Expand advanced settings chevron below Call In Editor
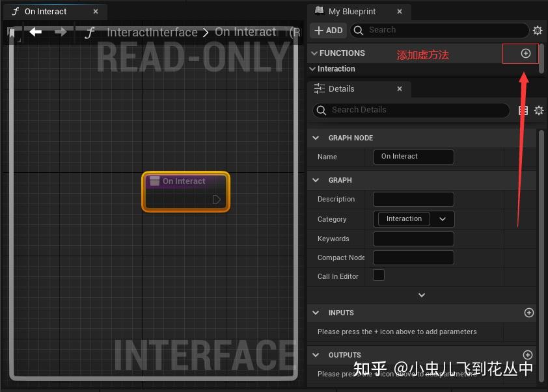The width and height of the screenshot is (548, 392). tap(422, 294)
